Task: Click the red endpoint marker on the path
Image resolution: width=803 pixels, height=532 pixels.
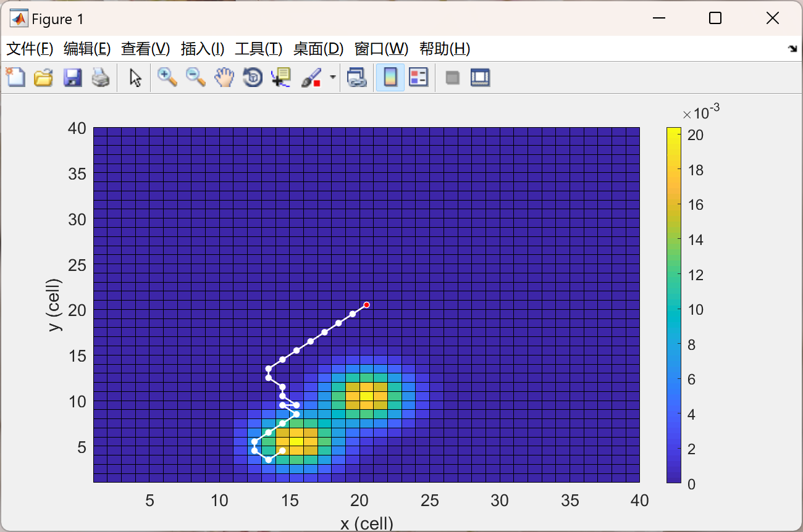Action: click(366, 305)
